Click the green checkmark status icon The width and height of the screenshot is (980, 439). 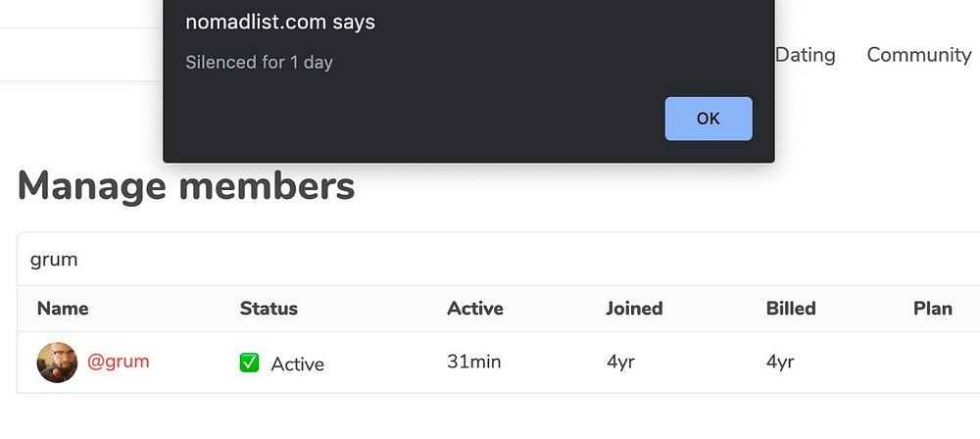[x=250, y=364]
